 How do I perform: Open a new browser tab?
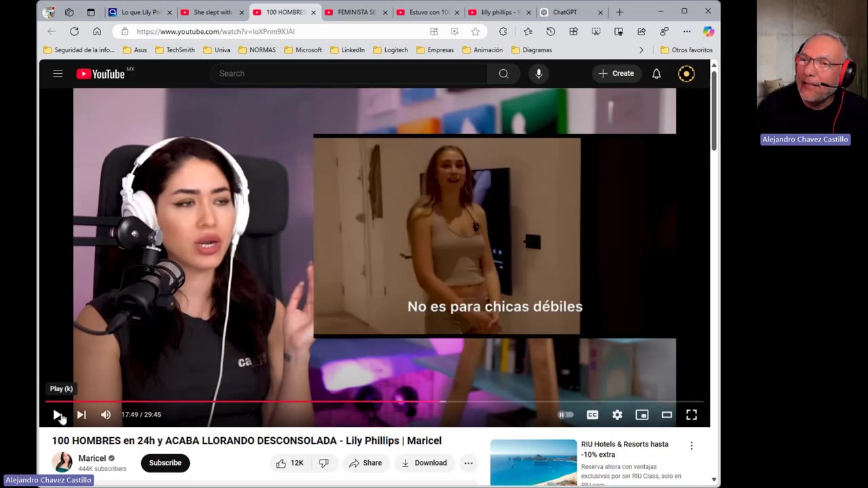coord(619,12)
